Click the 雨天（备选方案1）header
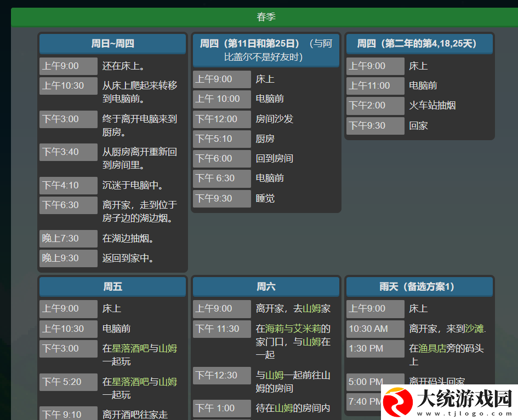The height and width of the screenshot is (420, 518). click(419, 286)
